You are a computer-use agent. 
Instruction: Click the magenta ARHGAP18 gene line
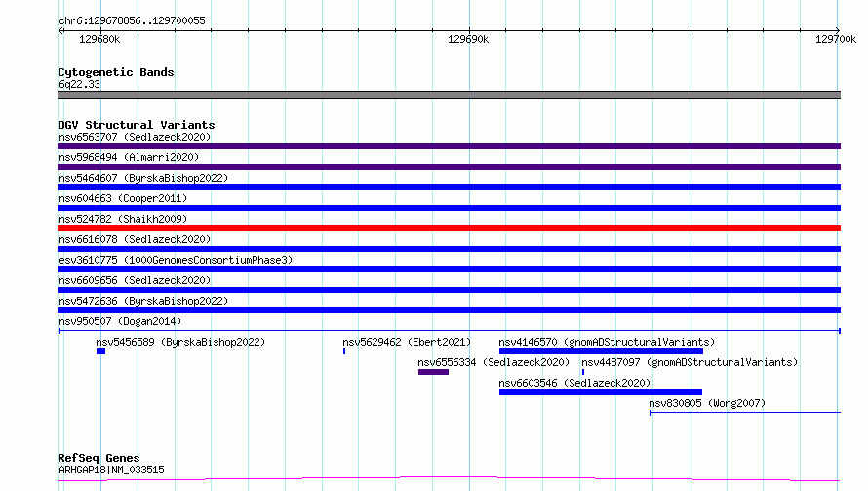(x=449, y=478)
